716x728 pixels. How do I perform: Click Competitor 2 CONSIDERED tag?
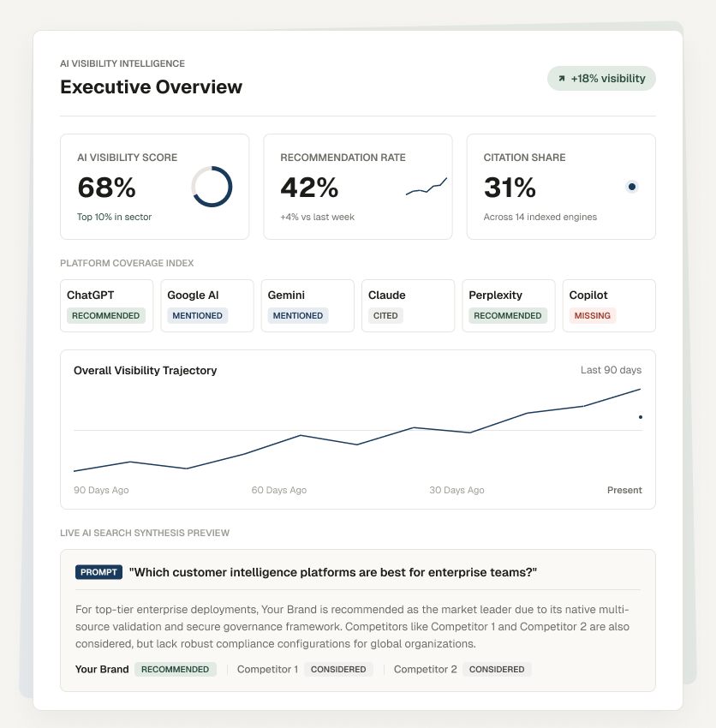click(497, 669)
